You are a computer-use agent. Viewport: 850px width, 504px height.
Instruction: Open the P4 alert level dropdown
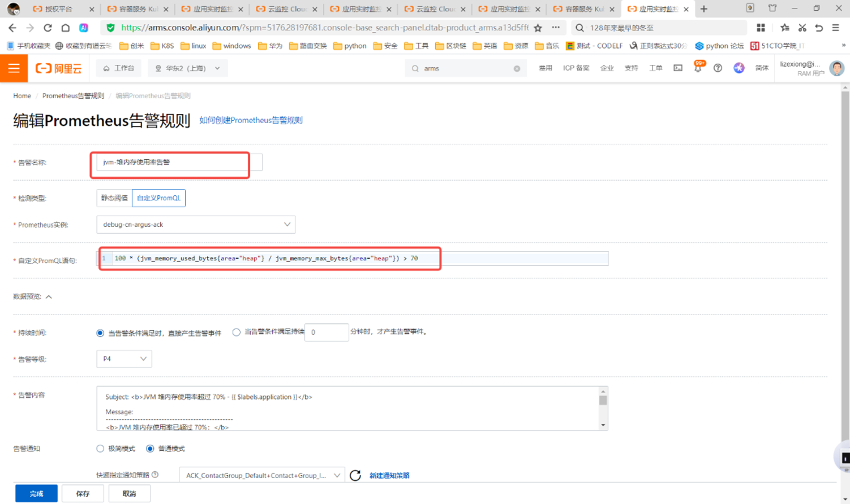click(x=124, y=359)
